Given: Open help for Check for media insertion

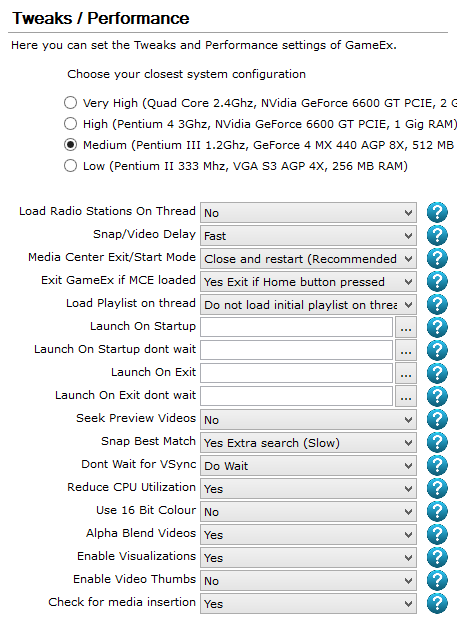Looking at the screenshot, I should (x=437, y=603).
